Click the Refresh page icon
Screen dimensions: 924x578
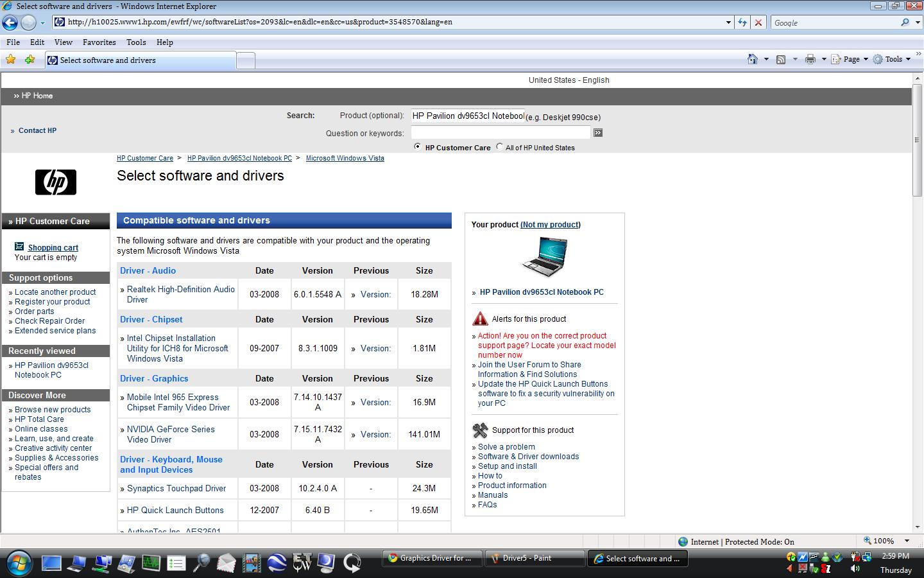(742, 22)
